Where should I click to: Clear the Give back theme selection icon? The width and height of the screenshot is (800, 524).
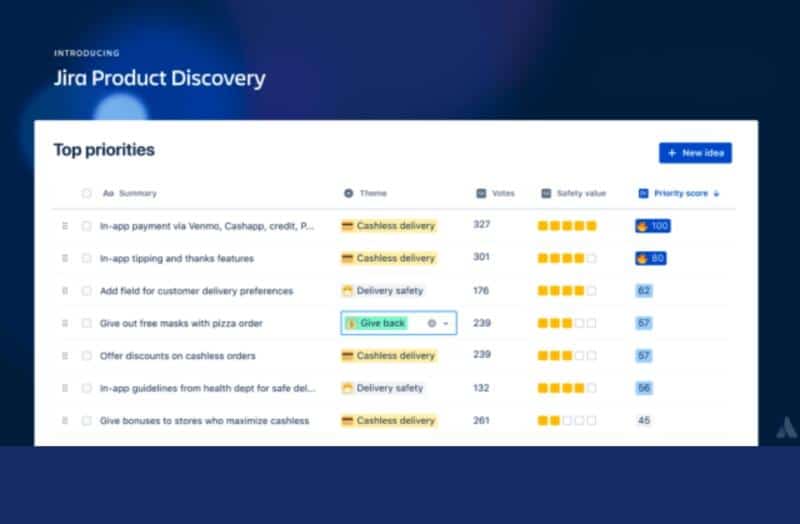pyautogui.click(x=432, y=323)
